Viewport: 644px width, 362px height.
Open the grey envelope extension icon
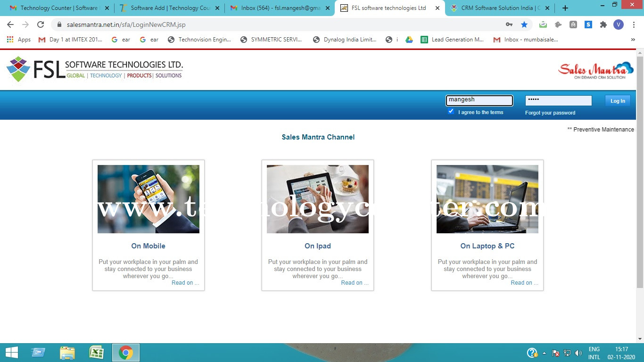click(x=573, y=25)
